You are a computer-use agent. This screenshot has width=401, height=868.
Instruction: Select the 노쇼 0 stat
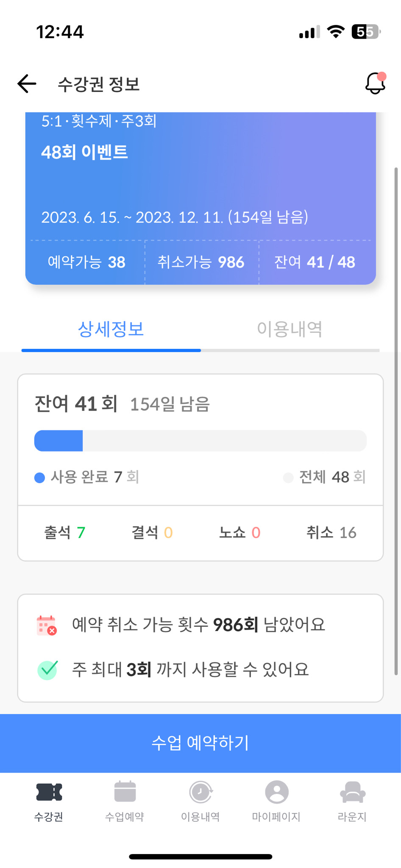239,533
